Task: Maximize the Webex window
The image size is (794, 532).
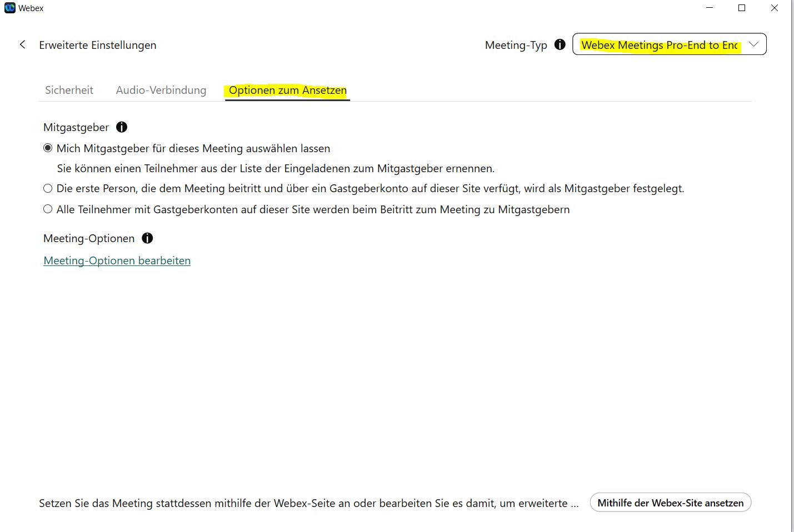Action: click(x=742, y=8)
